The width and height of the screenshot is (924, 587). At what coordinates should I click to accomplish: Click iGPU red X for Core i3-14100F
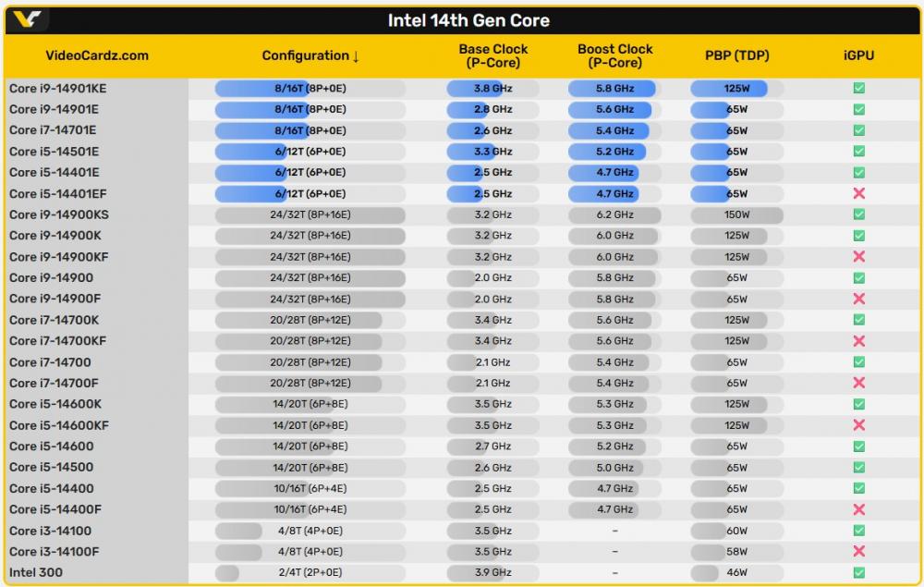click(859, 551)
